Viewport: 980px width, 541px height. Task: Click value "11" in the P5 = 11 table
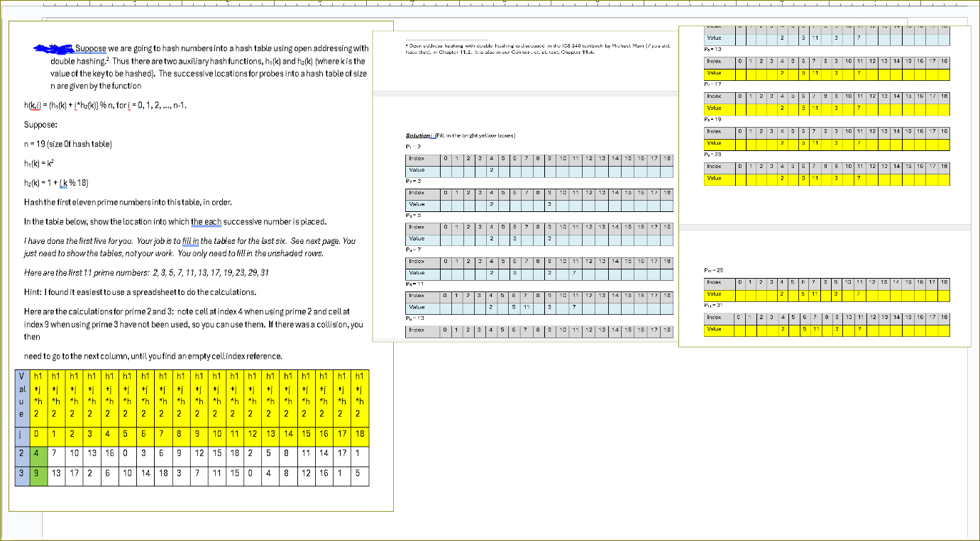(x=526, y=307)
